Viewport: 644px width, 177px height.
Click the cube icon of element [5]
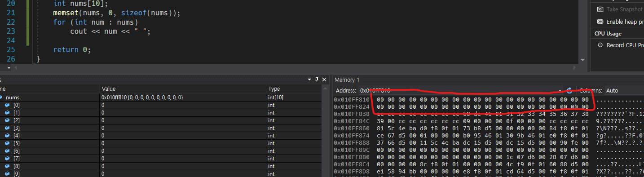[7, 143]
